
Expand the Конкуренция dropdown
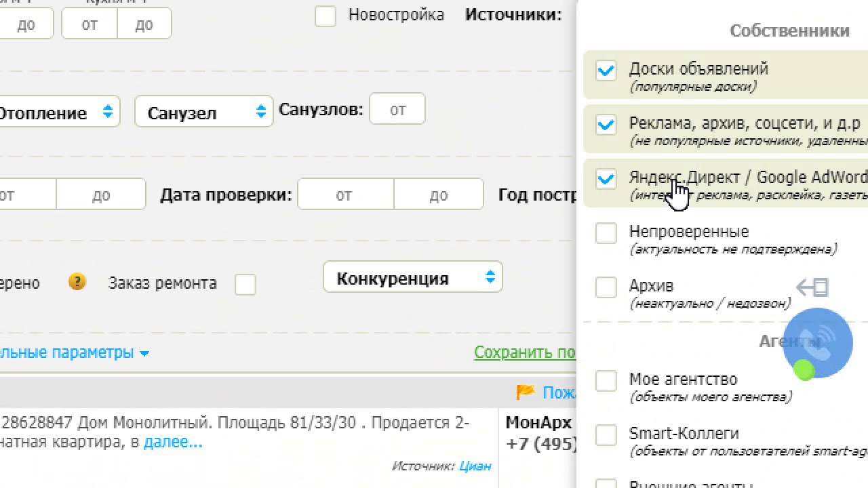(x=412, y=278)
